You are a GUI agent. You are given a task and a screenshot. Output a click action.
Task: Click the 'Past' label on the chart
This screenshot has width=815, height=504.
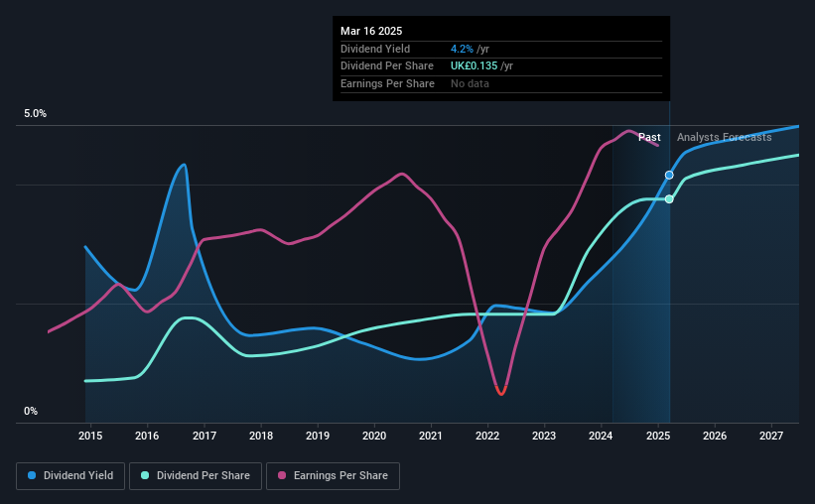click(649, 137)
